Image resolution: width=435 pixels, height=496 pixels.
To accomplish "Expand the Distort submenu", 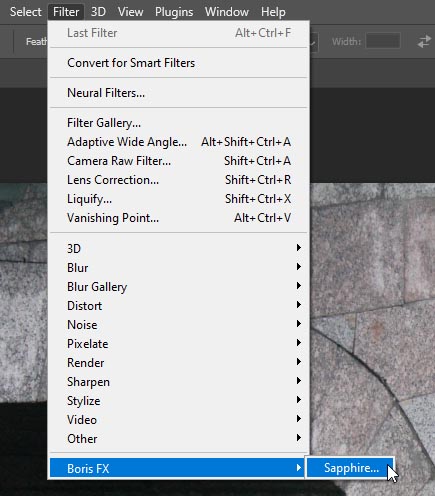I will coord(179,306).
